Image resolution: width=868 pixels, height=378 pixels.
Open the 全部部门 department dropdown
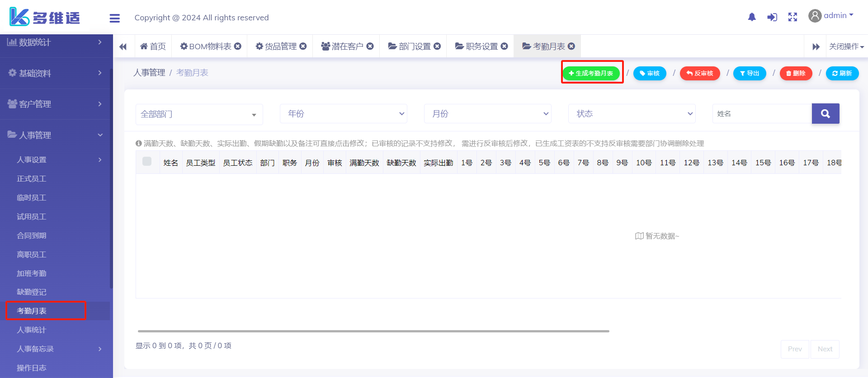199,114
